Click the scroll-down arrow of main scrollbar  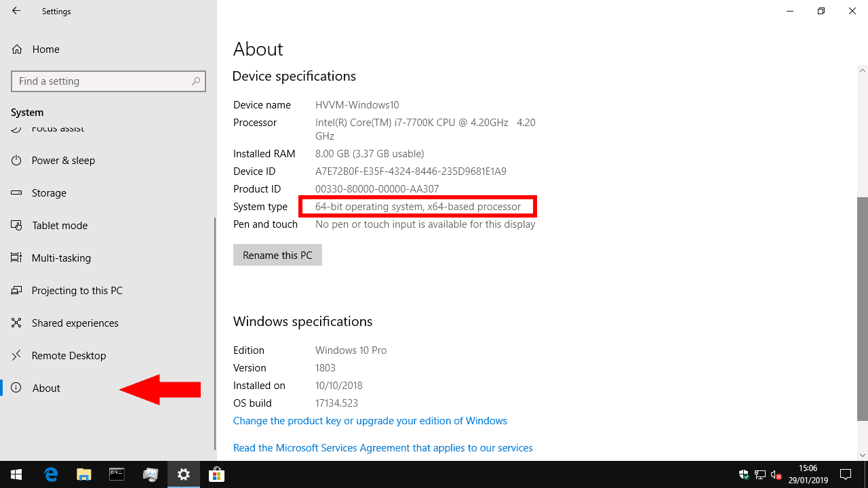[x=863, y=455]
